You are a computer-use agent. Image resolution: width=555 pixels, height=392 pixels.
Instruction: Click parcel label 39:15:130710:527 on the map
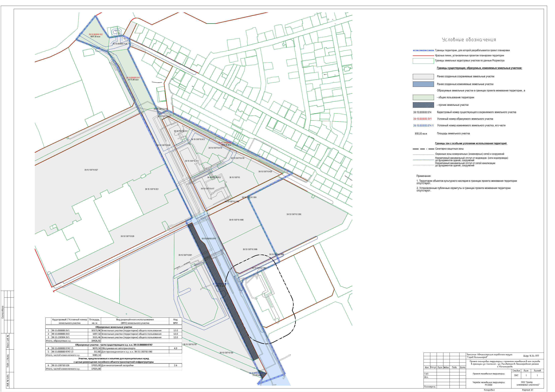[x=91, y=170]
